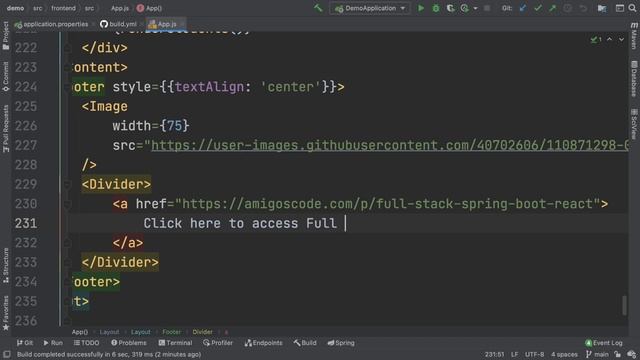640x360 pixels.
Task: Start debugging with the green bug icon
Action: coord(436,8)
